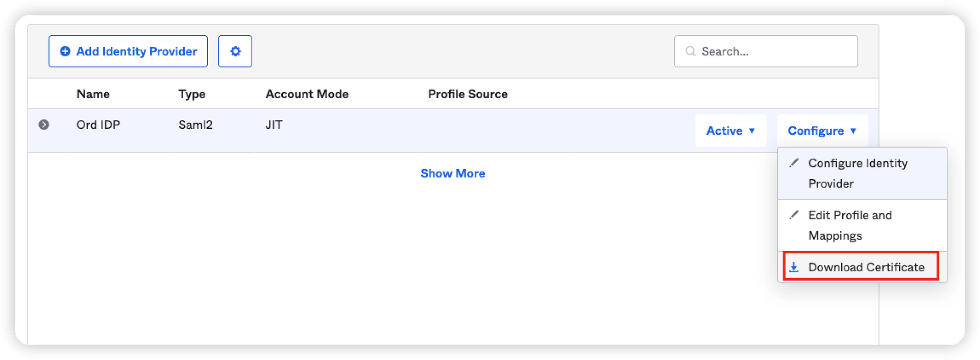The image size is (980, 360).
Task: Toggle the Configure dropdown menu
Action: pyautogui.click(x=822, y=131)
